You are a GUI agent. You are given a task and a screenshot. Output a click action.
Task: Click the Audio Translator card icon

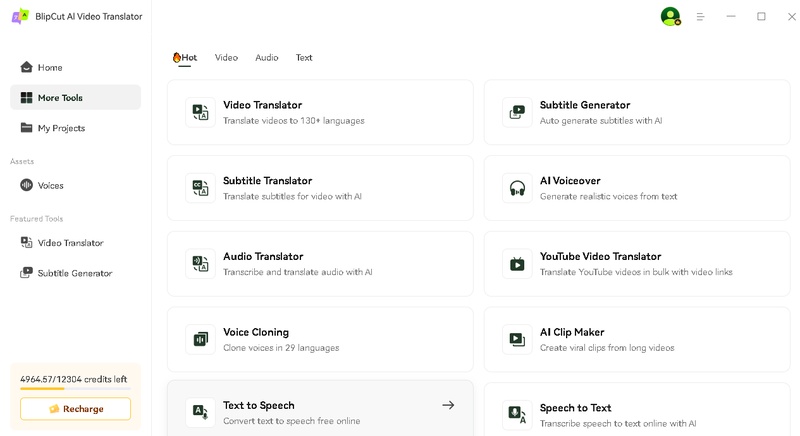click(x=201, y=264)
